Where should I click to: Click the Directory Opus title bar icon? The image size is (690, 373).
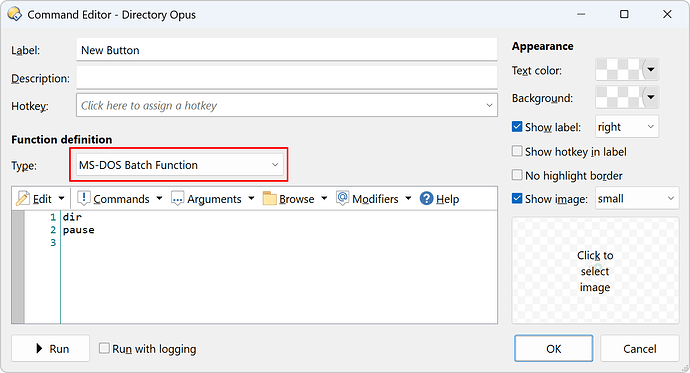coord(15,14)
